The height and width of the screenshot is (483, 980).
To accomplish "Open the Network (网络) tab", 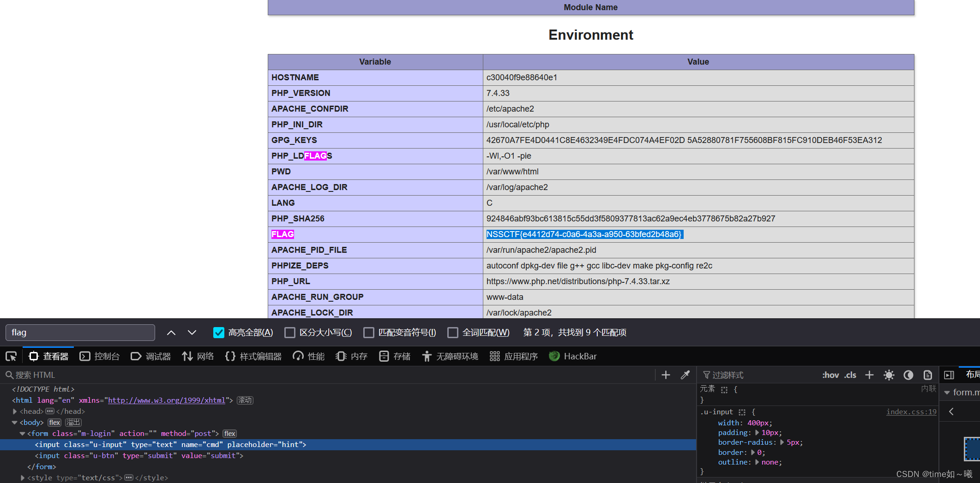I will coord(198,356).
